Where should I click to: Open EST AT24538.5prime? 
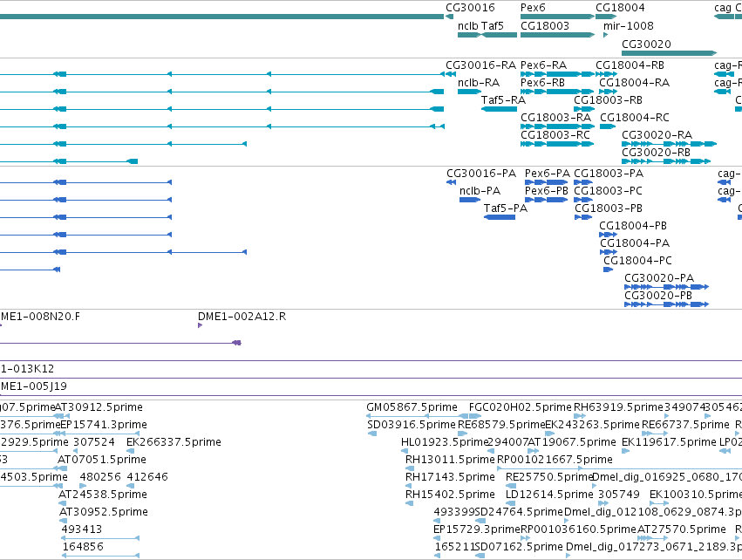click(x=103, y=495)
